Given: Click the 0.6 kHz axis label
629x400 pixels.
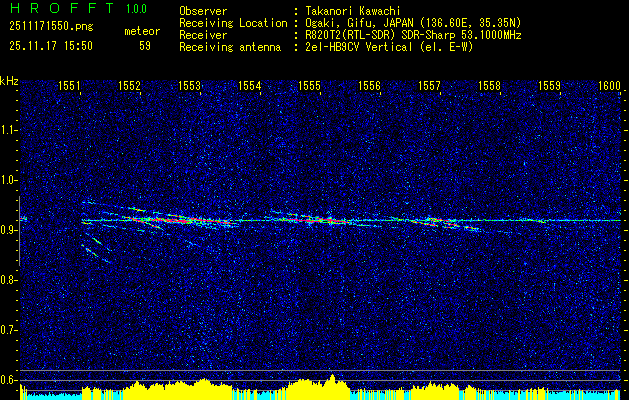Looking at the screenshot, I should click(7, 380).
